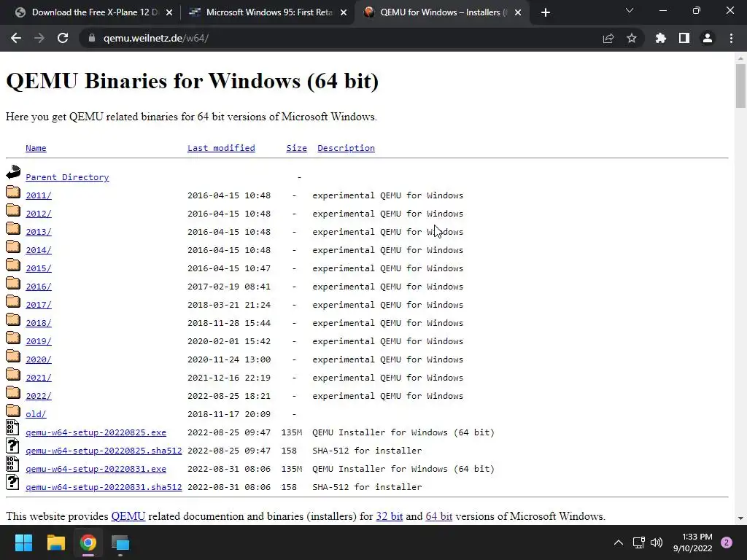The image size is (747, 560).
Task: Open the Chrome profile menu
Action: coord(708,38)
